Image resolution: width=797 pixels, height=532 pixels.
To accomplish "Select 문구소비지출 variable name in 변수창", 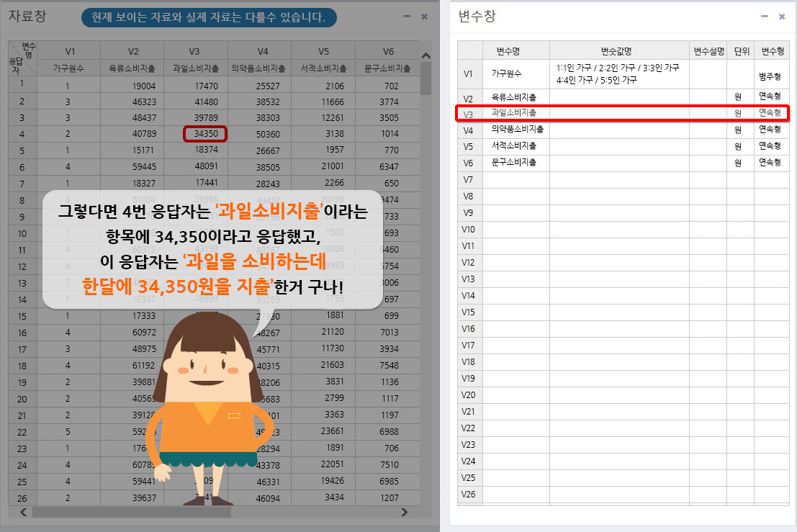I will 513,162.
